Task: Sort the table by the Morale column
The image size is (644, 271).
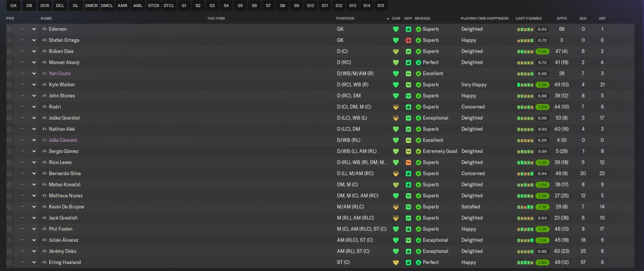Action: [x=422, y=19]
